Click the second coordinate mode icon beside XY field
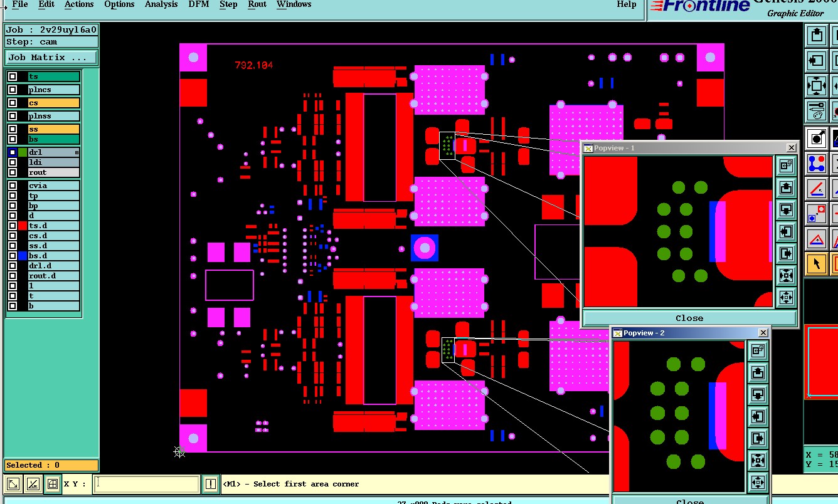This screenshot has height=504, width=838. click(x=33, y=484)
